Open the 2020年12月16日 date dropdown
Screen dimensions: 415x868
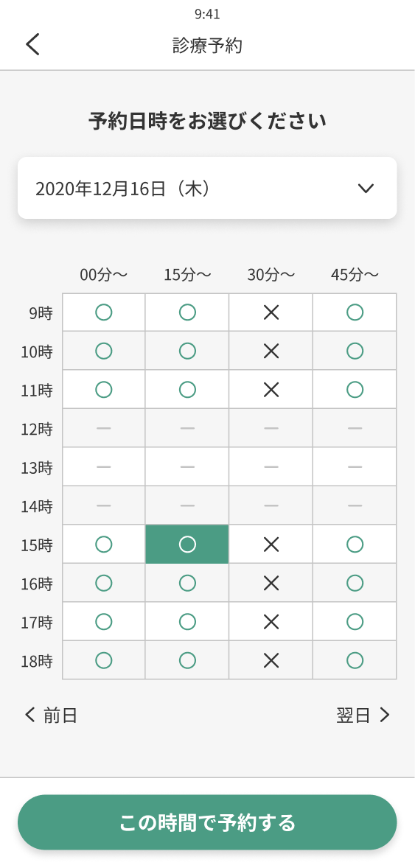click(x=207, y=188)
